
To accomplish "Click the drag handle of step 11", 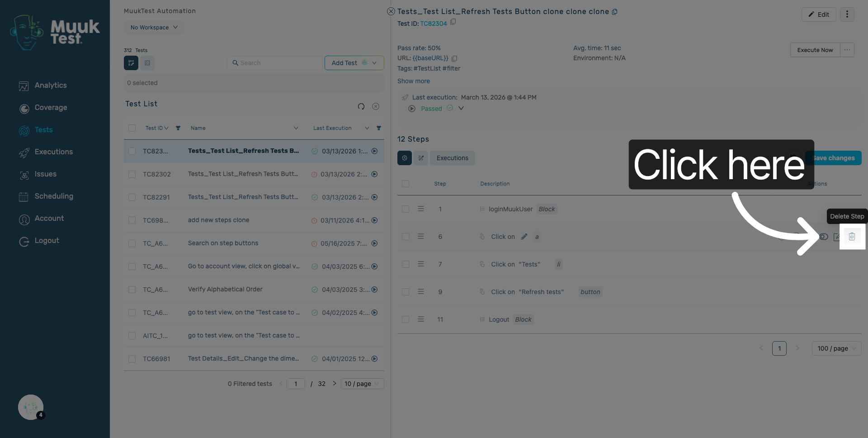I will click(421, 319).
